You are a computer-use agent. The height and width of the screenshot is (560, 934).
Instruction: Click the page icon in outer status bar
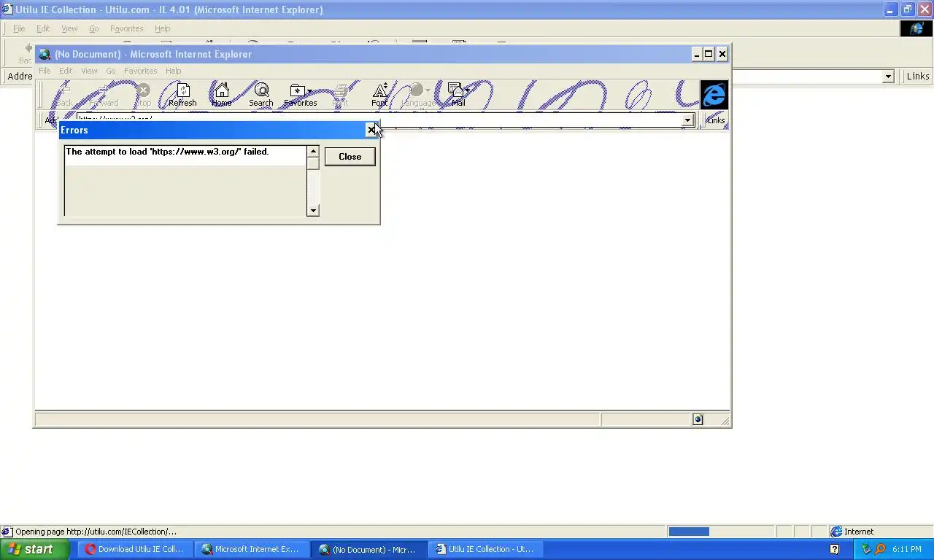(7, 532)
